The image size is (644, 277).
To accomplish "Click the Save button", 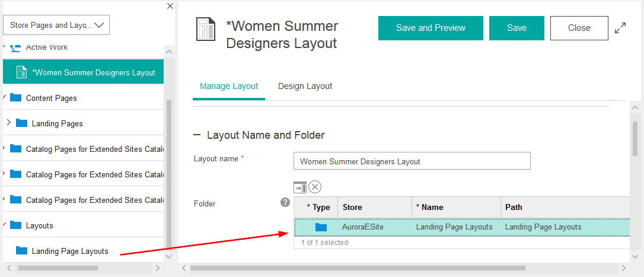I will coord(517,28).
